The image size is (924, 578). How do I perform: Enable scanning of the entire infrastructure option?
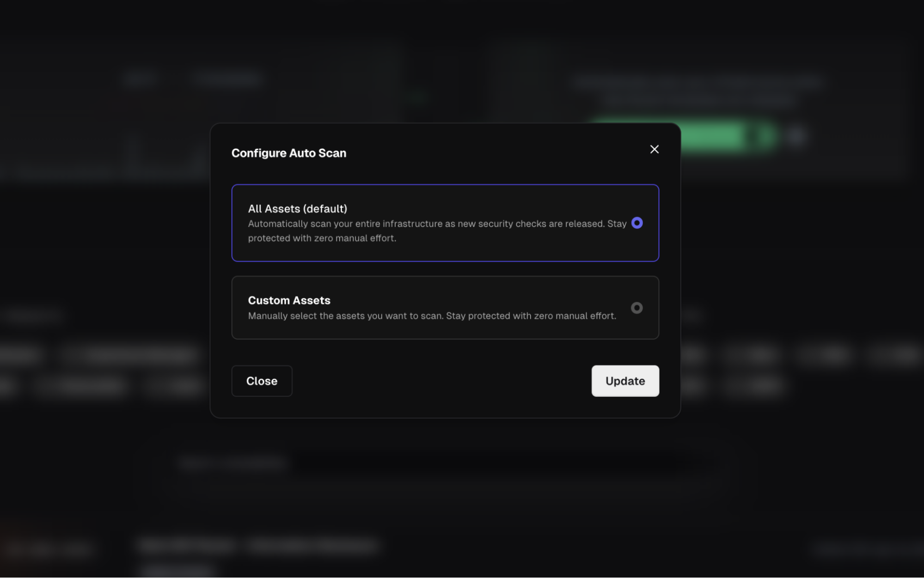coord(636,223)
